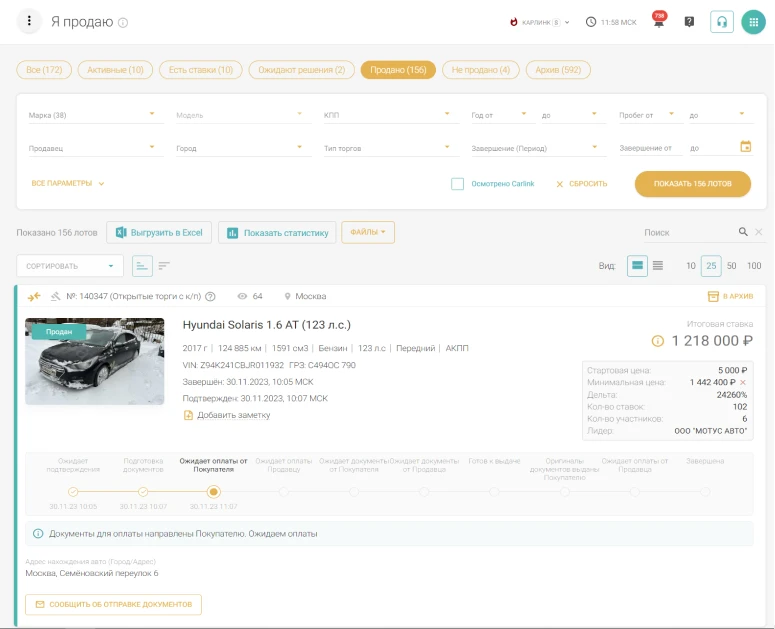Select 50 items per page
Viewport: 775px width, 629px height.
tap(732, 266)
